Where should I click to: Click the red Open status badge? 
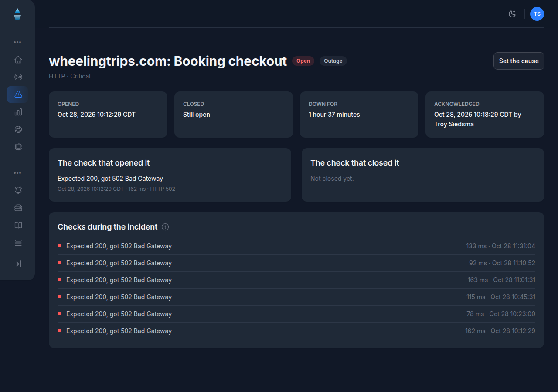pos(303,61)
